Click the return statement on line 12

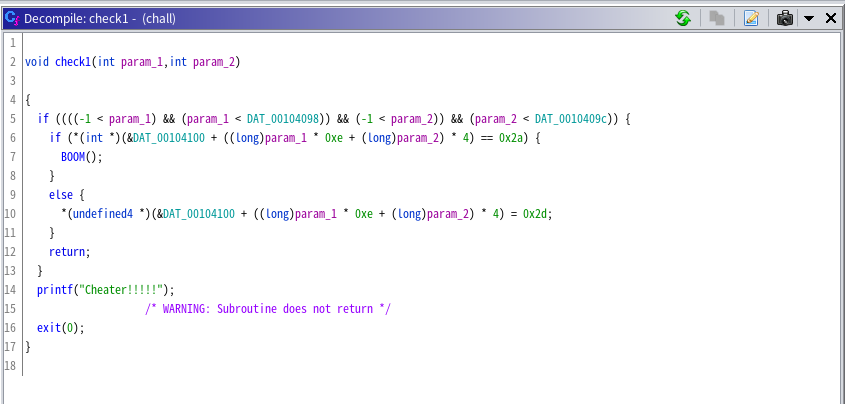pyautogui.click(x=70, y=252)
